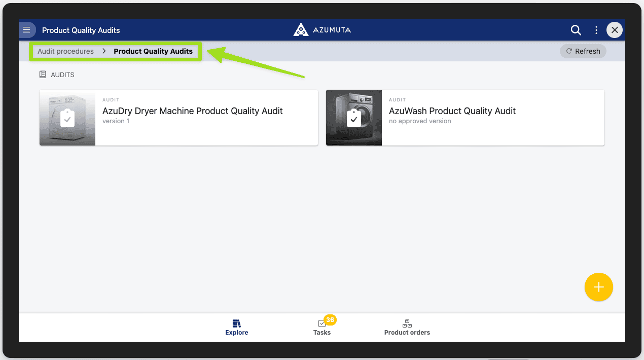Screen dimensions: 644x360
Task: Click the Product Quality Audits header title
Action: tap(81, 30)
